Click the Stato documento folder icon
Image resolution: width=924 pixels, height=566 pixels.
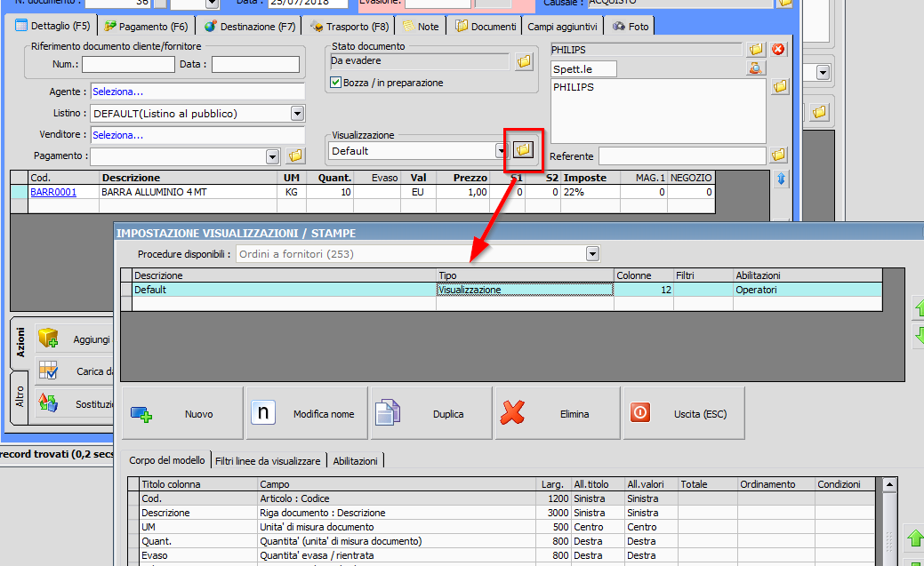point(524,61)
